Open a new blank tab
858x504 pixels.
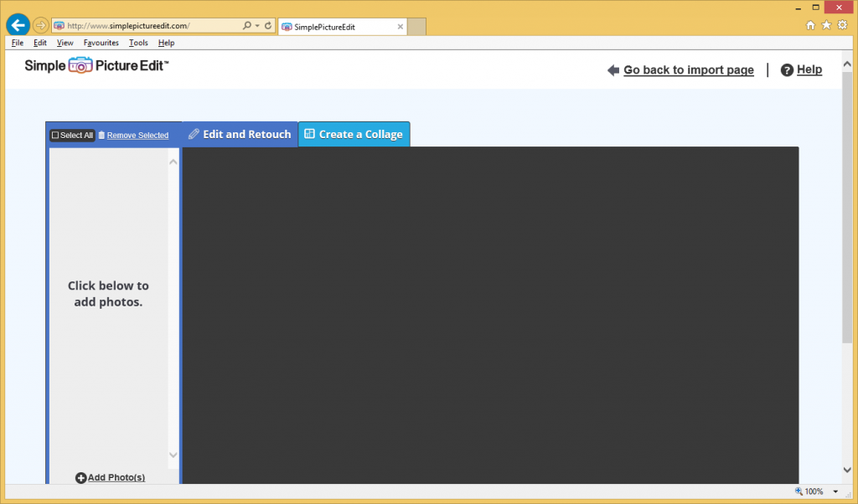click(417, 27)
